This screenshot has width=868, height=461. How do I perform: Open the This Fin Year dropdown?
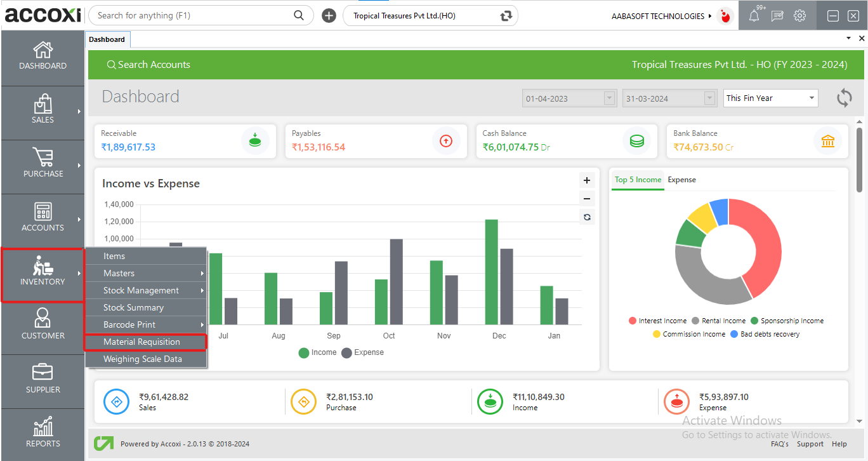pos(770,98)
